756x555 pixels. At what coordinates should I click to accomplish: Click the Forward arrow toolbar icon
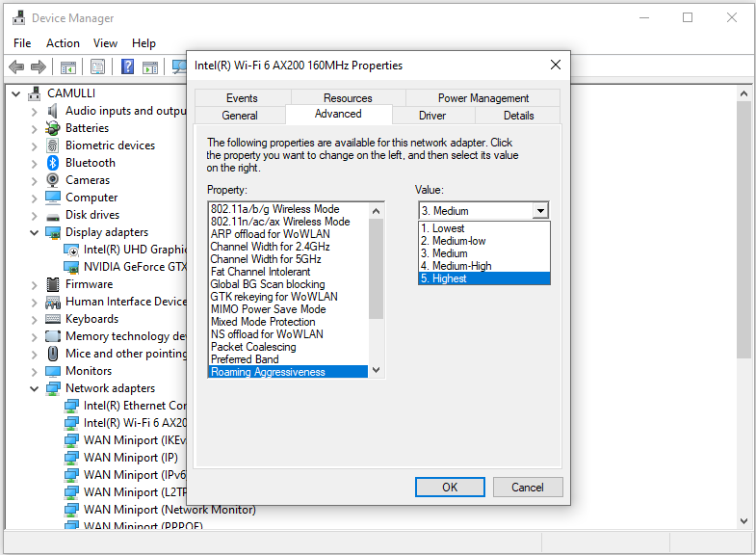39,66
